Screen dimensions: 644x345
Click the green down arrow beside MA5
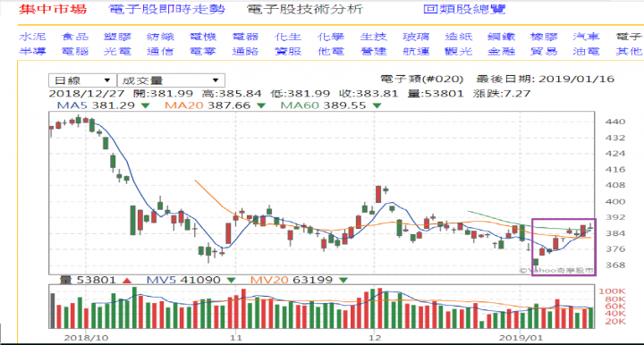click(145, 105)
